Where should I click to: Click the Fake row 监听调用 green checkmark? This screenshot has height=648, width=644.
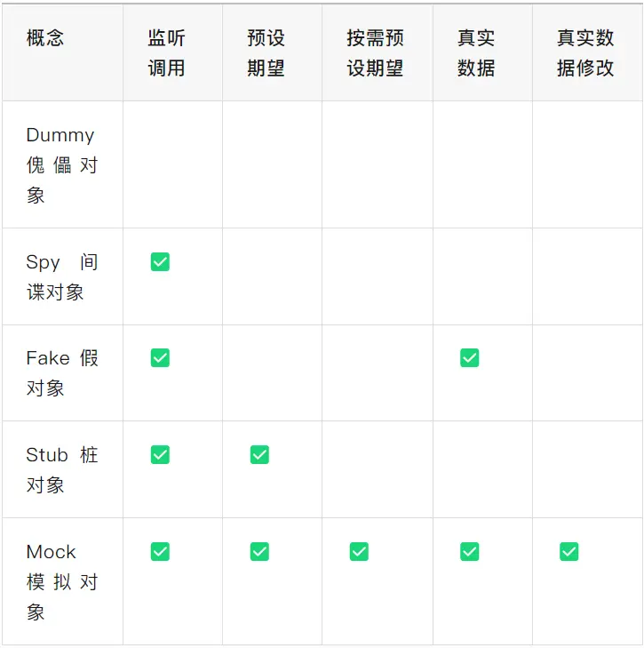click(x=160, y=357)
